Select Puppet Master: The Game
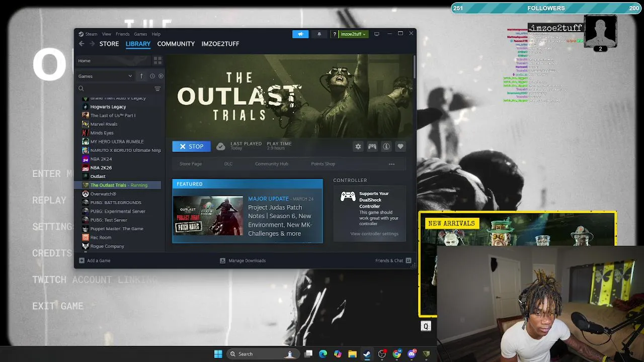This screenshot has height=362, width=644. click(x=117, y=229)
